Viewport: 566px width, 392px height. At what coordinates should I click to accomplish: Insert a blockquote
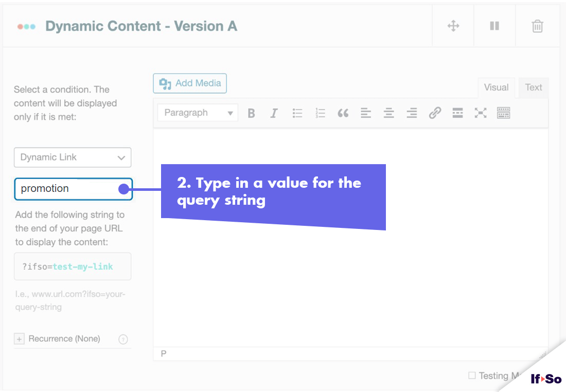[343, 113]
